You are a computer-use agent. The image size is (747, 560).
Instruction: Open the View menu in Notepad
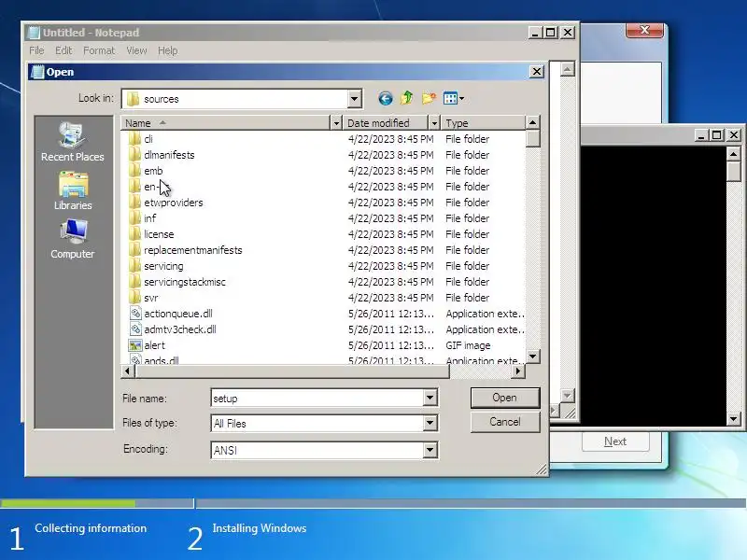136,50
